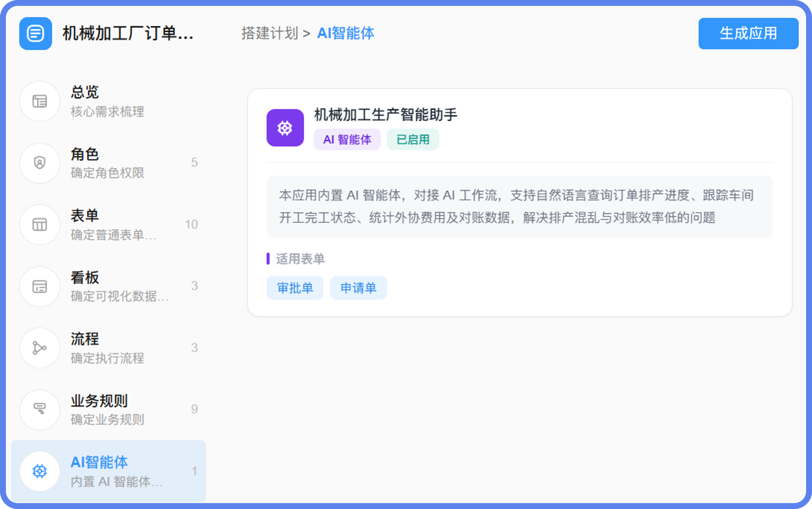Click the blue app logo icon
Image resolution: width=812 pixels, height=509 pixels.
36,34
